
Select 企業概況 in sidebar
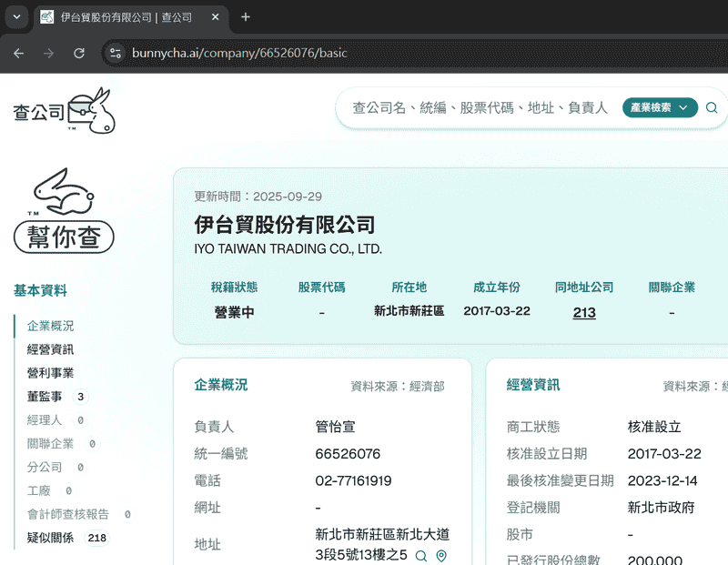(50, 326)
